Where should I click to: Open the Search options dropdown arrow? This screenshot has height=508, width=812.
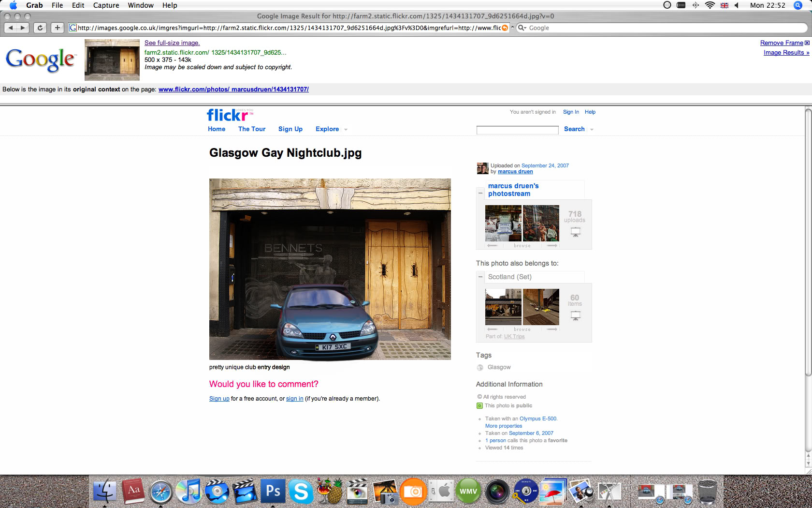(592, 130)
